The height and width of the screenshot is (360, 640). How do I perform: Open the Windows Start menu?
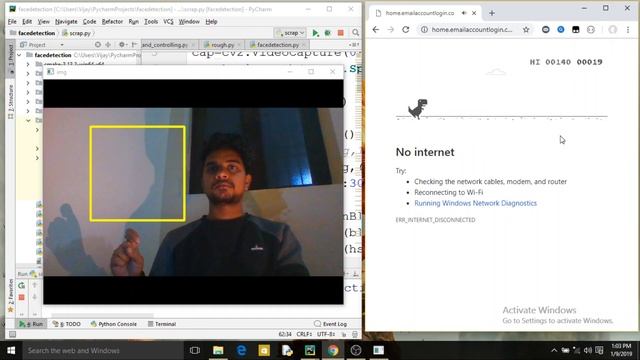click(11, 351)
